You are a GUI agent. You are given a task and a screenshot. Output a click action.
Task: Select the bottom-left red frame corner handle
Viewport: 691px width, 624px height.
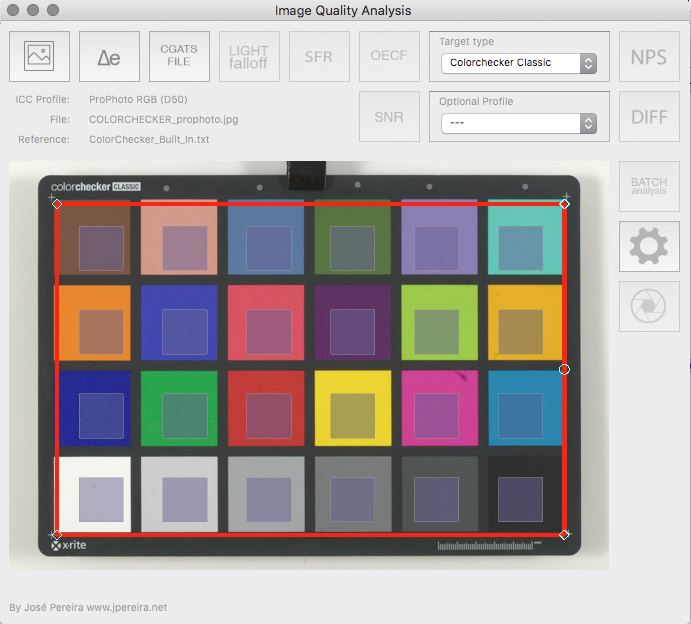(57, 535)
